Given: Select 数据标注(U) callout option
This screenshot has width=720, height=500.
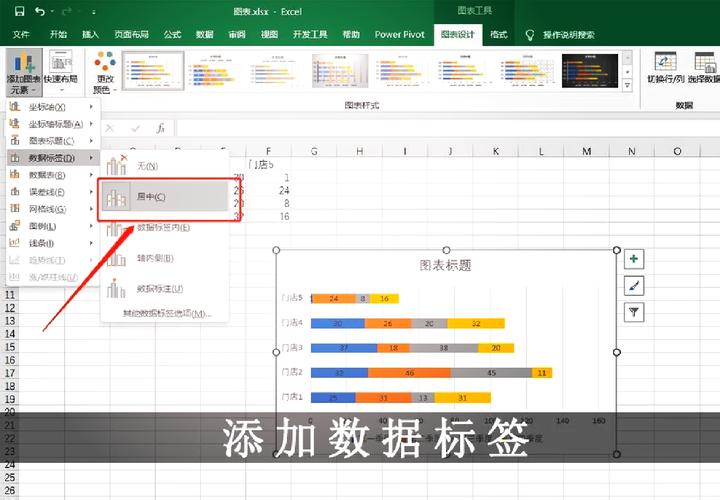Looking at the screenshot, I should 160,289.
